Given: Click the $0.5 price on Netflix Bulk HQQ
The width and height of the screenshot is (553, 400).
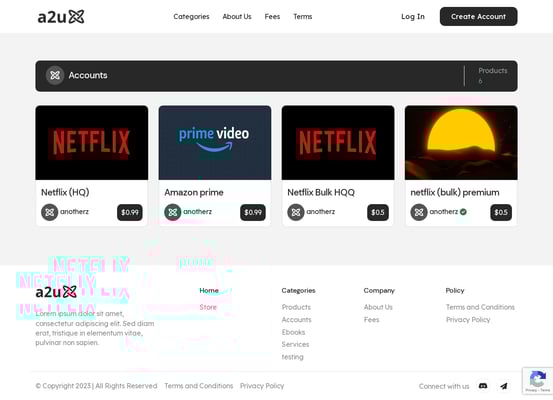Looking at the screenshot, I should tap(378, 212).
